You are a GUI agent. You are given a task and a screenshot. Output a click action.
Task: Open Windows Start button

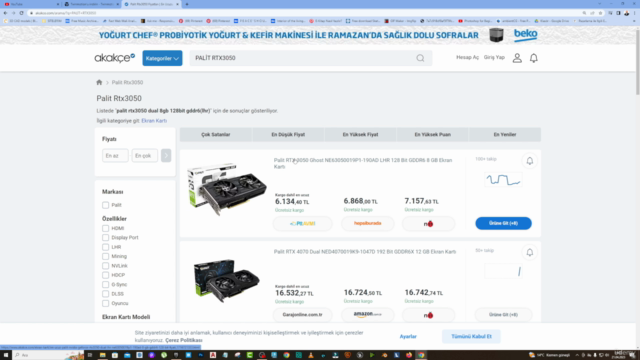(6, 355)
